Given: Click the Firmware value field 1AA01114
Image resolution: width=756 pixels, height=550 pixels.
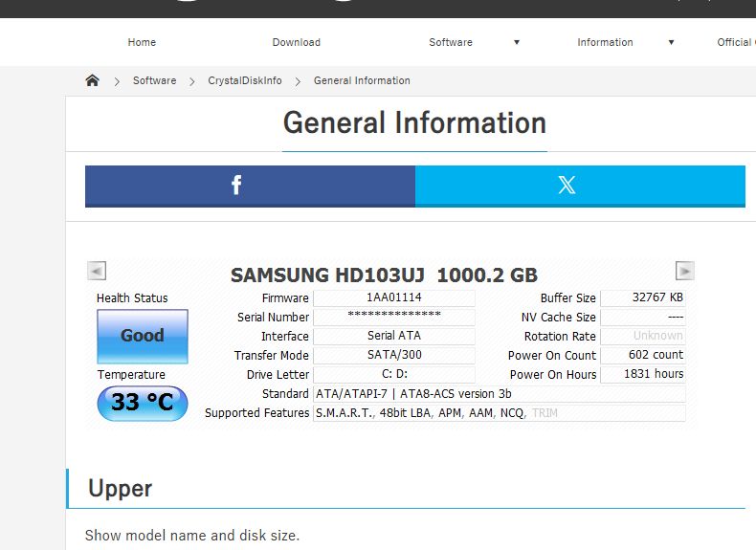Looking at the screenshot, I should 394,297.
